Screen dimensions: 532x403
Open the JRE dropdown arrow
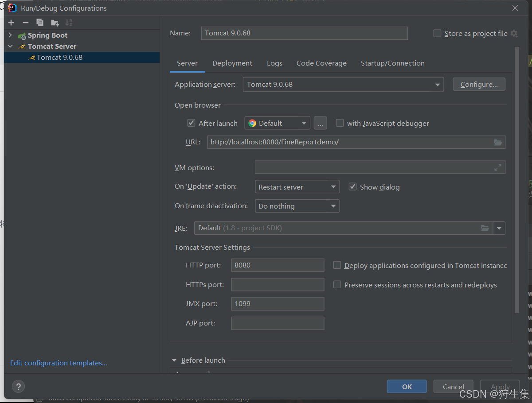coord(499,228)
